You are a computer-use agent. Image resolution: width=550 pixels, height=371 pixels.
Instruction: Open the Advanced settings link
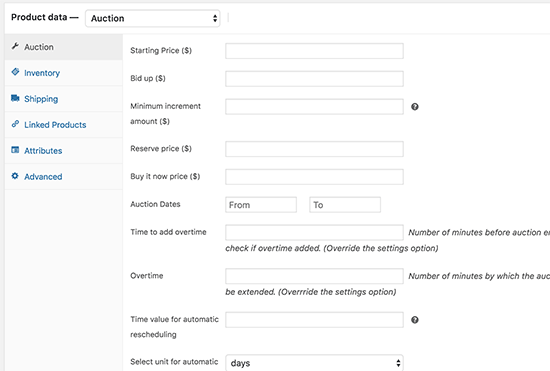43,177
